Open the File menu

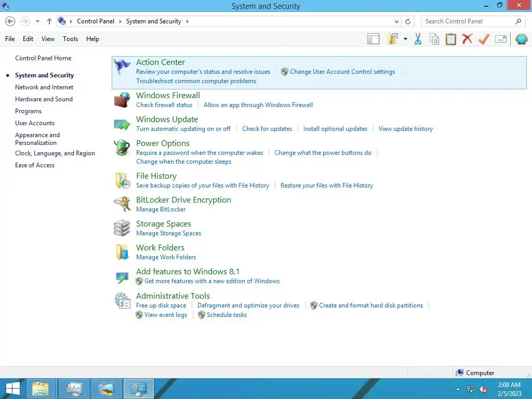coord(10,39)
